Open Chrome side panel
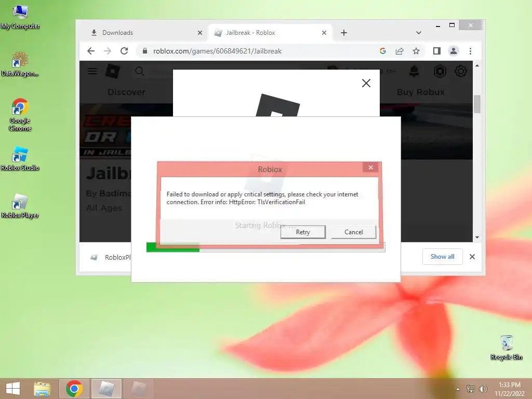 (436, 51)
